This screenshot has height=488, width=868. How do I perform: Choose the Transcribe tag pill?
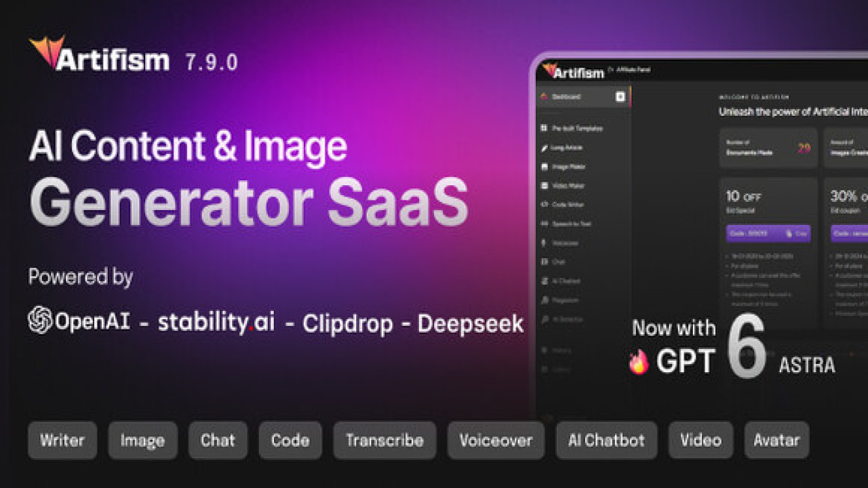coord(384,441)
